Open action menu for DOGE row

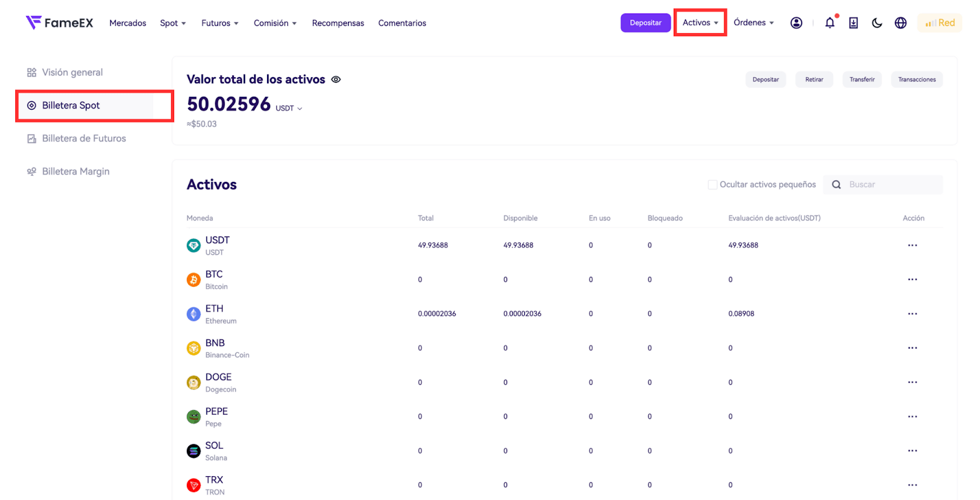pos(913,382)
